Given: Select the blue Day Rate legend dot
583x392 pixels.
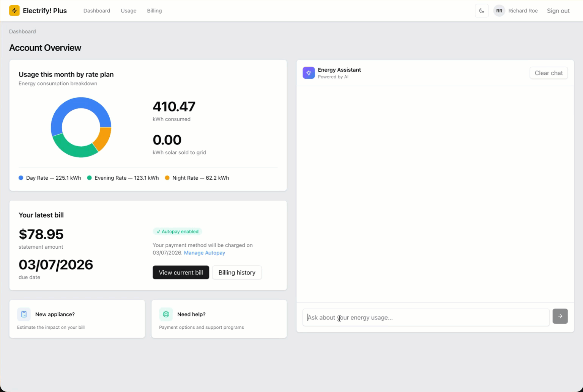Looking at the screenshot, I should click(21, 178).
